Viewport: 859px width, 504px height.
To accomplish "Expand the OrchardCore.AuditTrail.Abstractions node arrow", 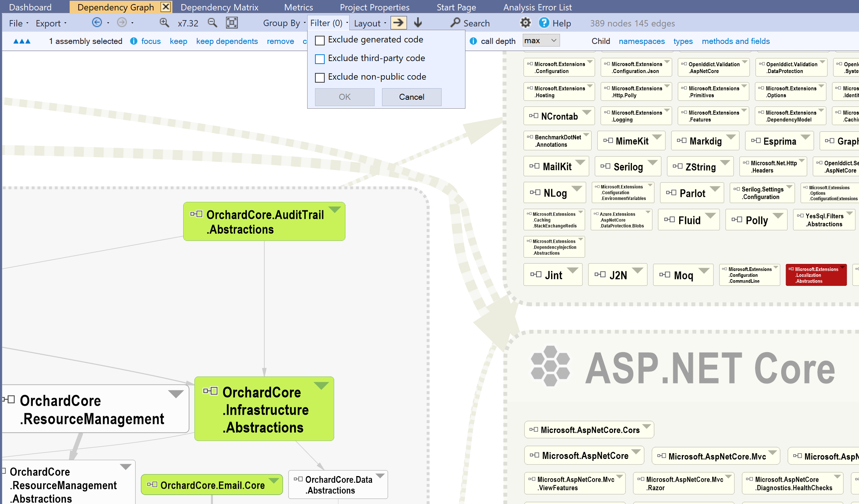I will tap(335, 210).
